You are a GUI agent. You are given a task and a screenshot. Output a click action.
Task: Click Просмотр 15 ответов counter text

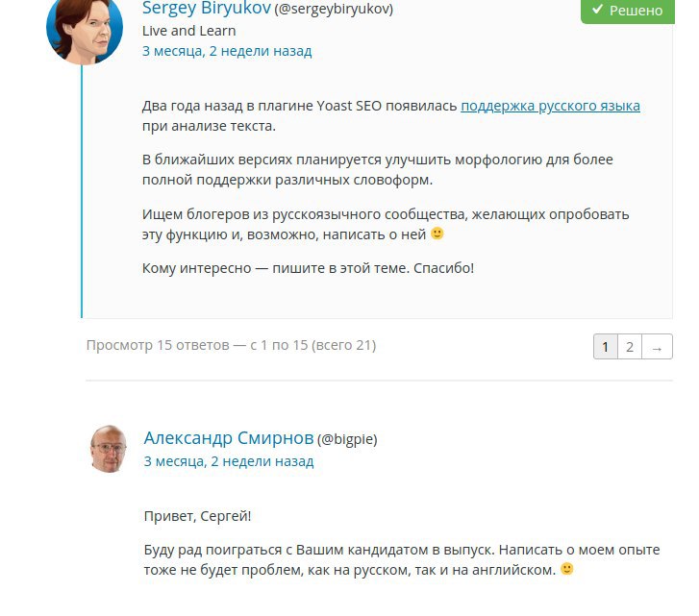tap(231, 345)
